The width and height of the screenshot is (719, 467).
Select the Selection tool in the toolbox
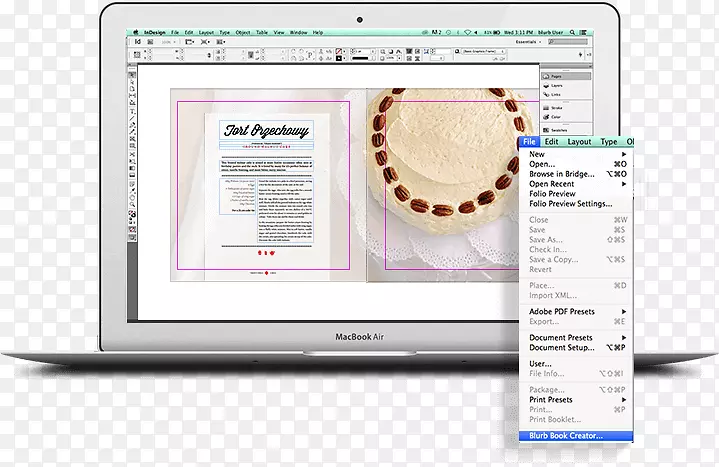[x=132, y=75]
